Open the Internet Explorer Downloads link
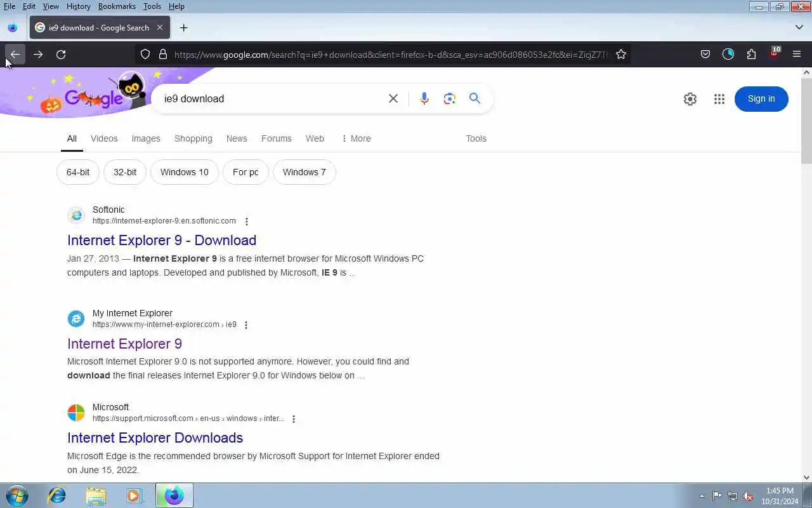The image size is (812, 508). click(155, 438)
